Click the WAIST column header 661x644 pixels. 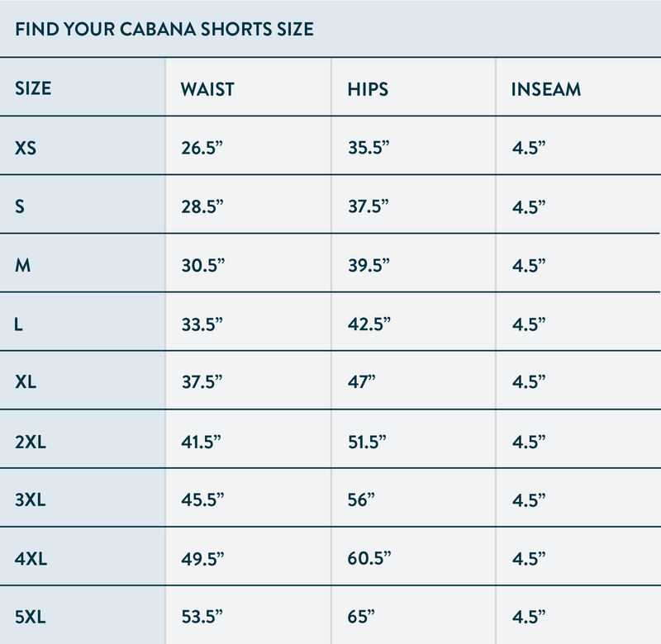coord(207,88)
